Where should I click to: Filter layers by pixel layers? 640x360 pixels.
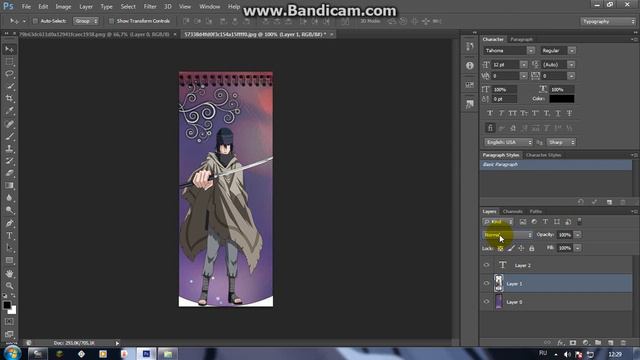pyautogui.click(x=523, y=222)
